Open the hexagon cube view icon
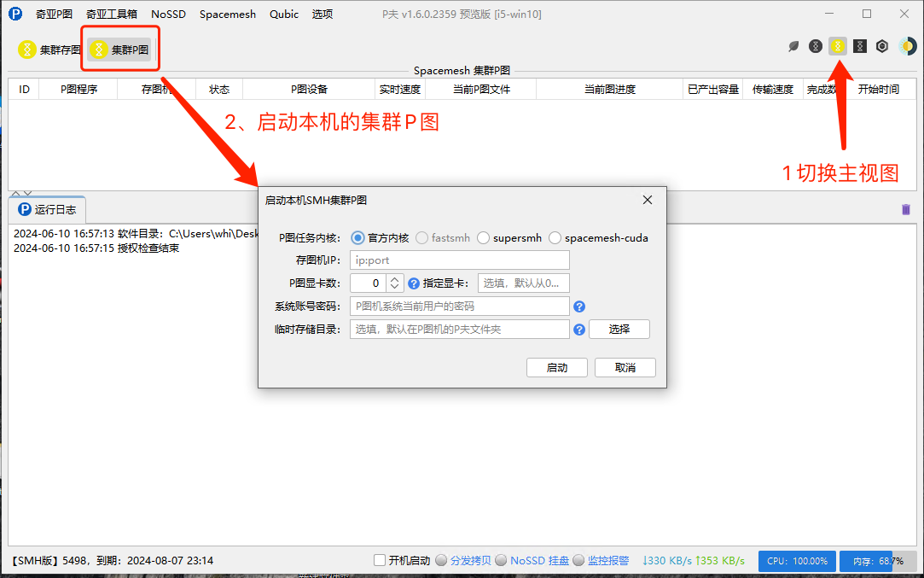 882,46
